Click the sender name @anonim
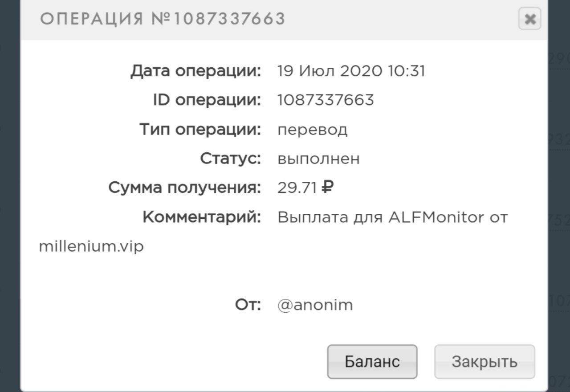 pos(315,305)
